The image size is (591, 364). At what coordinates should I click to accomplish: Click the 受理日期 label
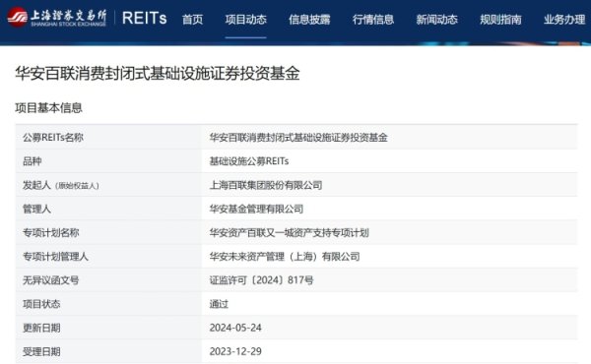[41, 351]
